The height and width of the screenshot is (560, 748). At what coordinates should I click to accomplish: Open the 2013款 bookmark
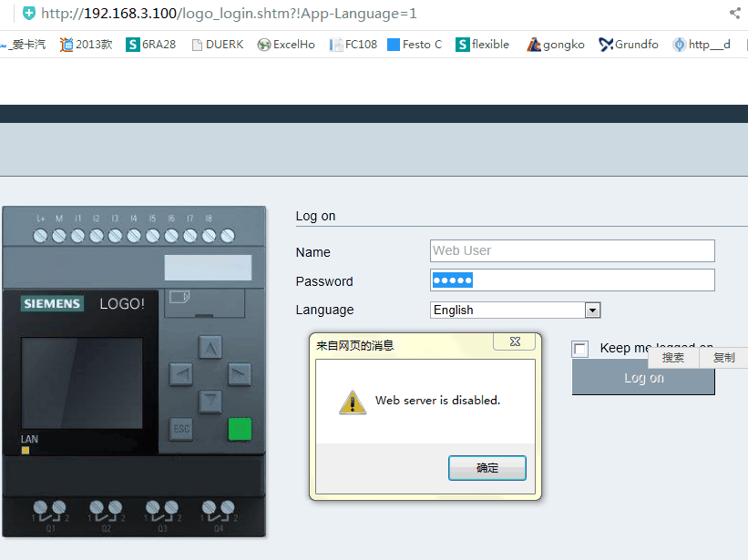pyautogui.click(x=86, y=45)
